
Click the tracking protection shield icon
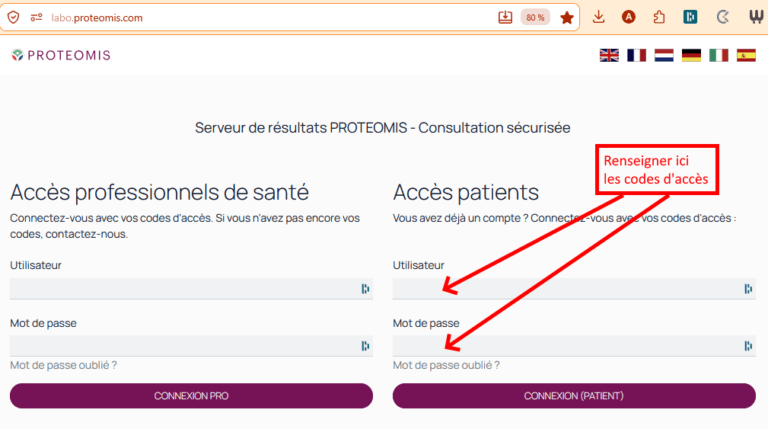(x=13, y=17)
